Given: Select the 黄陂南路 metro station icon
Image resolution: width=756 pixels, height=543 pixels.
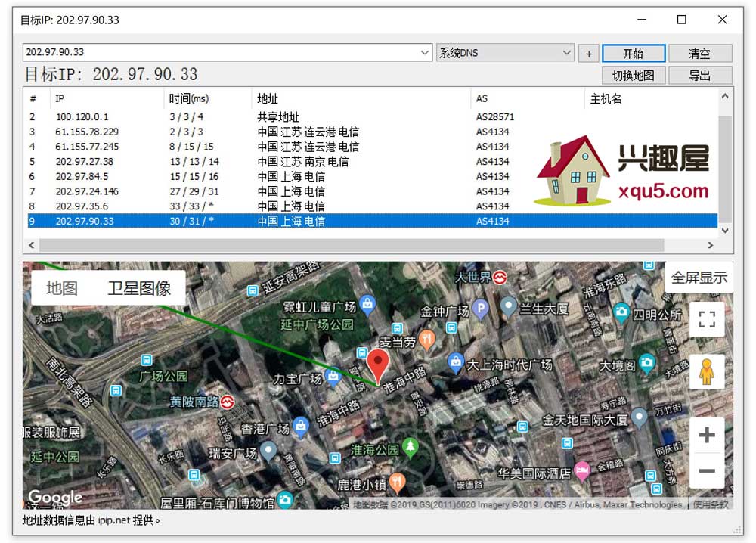Looking at the screenshot, I should (227, 402).
